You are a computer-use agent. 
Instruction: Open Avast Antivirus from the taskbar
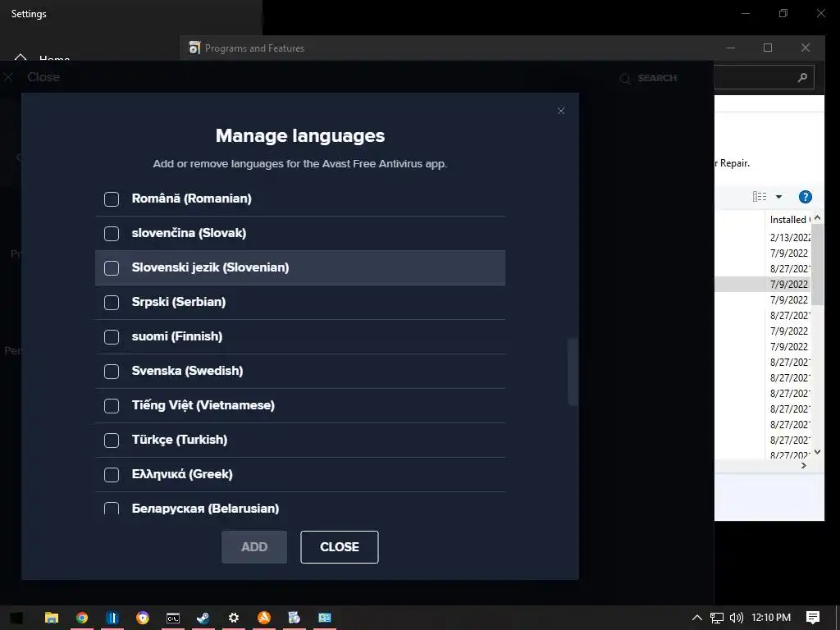click(x=264, y=618)
